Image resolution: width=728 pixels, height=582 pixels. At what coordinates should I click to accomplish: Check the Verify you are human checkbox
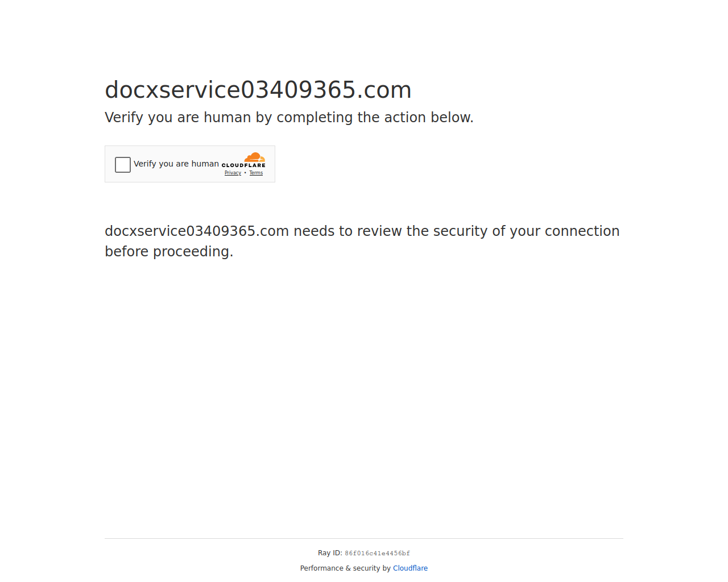[x=123, y=165]
